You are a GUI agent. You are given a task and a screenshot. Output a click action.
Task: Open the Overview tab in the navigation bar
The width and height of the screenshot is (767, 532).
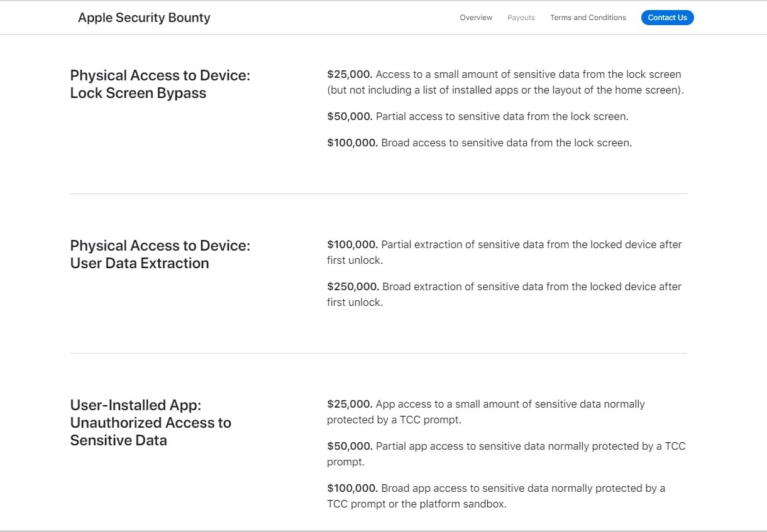(476, 18)
